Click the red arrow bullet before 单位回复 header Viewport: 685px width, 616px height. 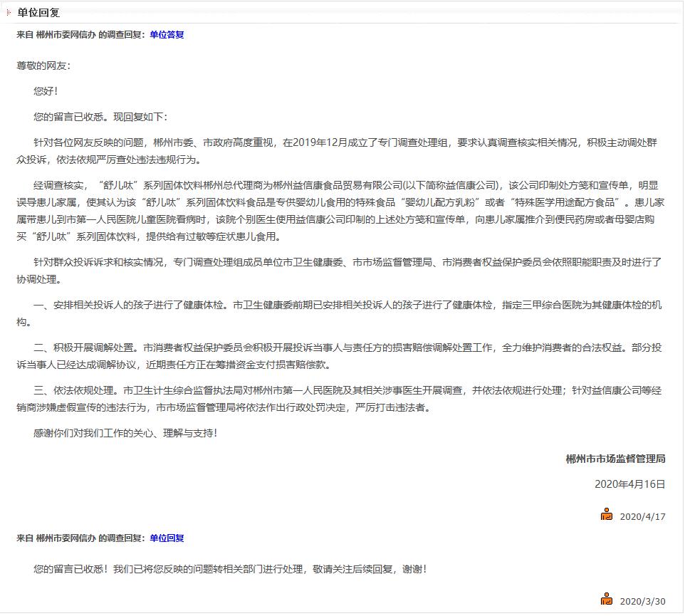click(x=9, y=12)
